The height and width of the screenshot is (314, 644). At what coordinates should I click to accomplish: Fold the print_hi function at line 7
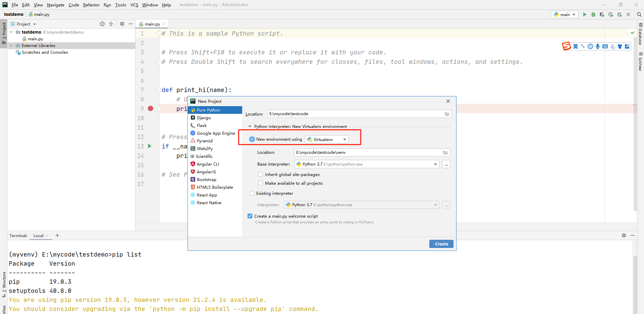point(159,90)
